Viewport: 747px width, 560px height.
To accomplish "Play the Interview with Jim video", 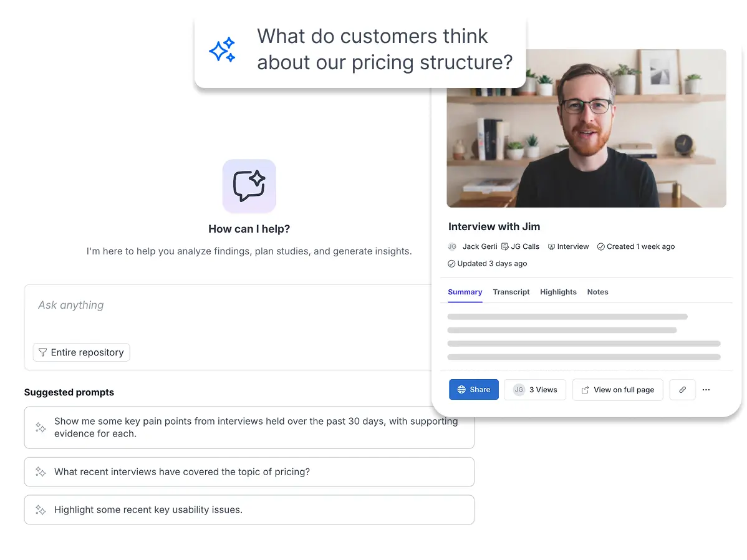I will pos(587,128).
